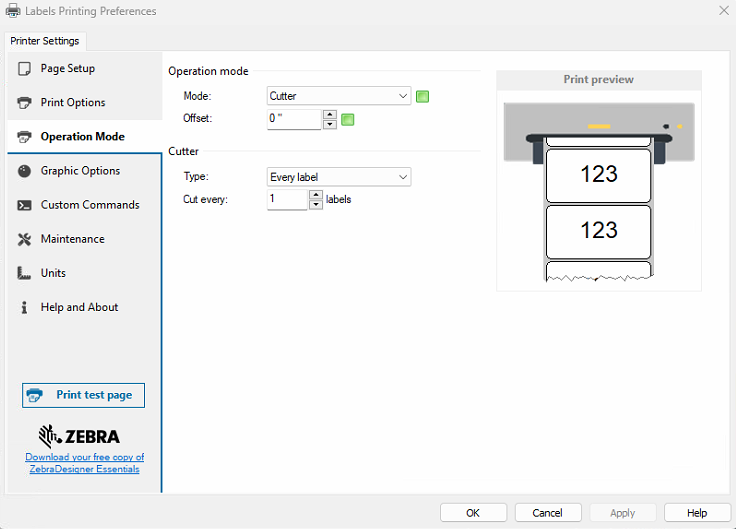Click inside the Cut every input field
The width and height of the screenshot is (736, 529).
tap(287, 199)
